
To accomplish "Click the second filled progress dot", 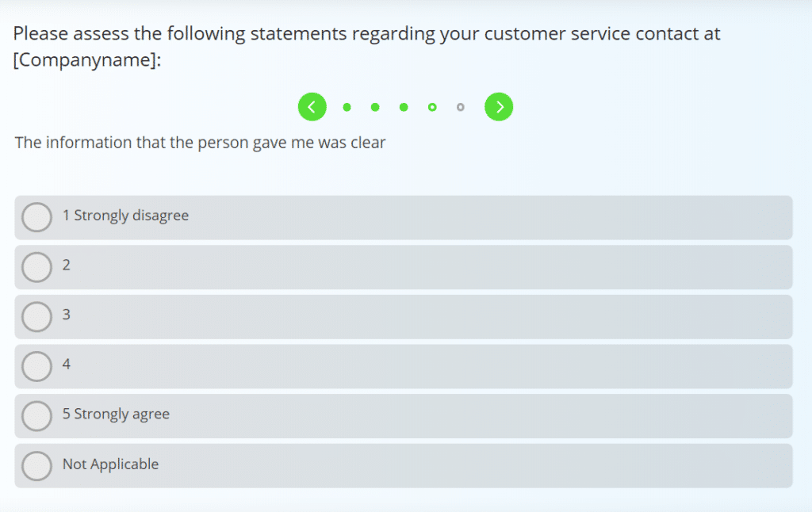I will pos(375,106).
